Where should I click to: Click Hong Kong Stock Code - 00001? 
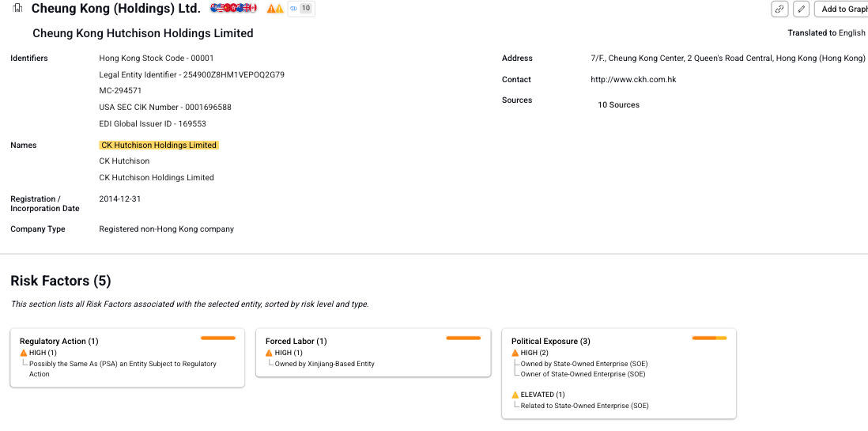tap(156, 59)
